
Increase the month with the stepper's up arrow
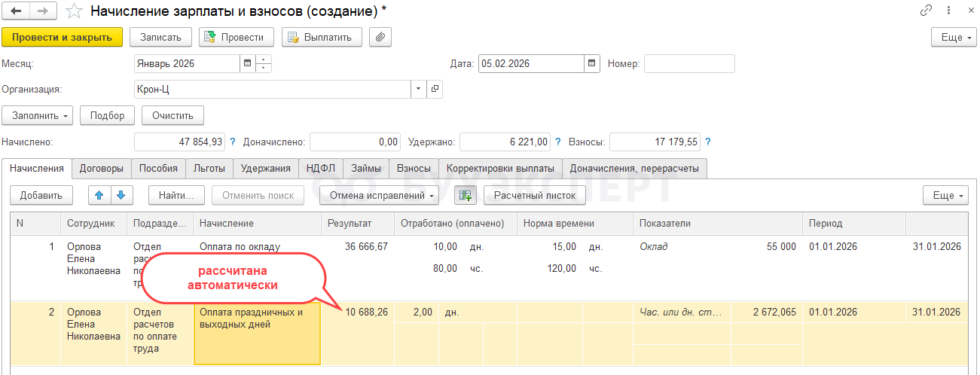click(264, 60)
